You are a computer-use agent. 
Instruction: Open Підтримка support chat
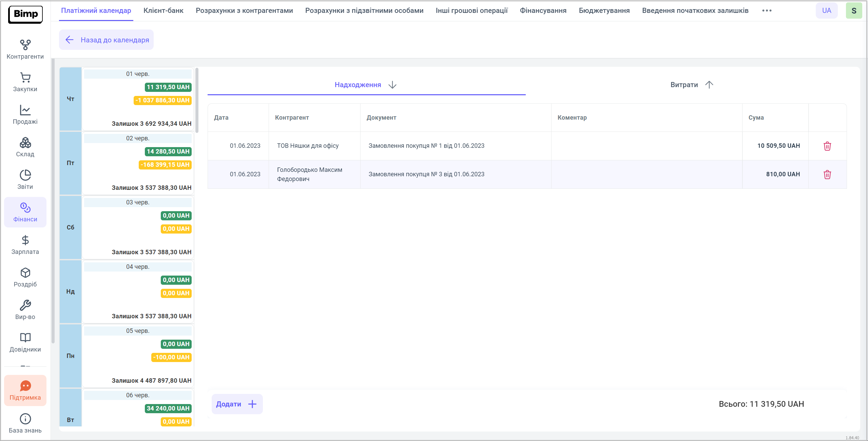25,390
